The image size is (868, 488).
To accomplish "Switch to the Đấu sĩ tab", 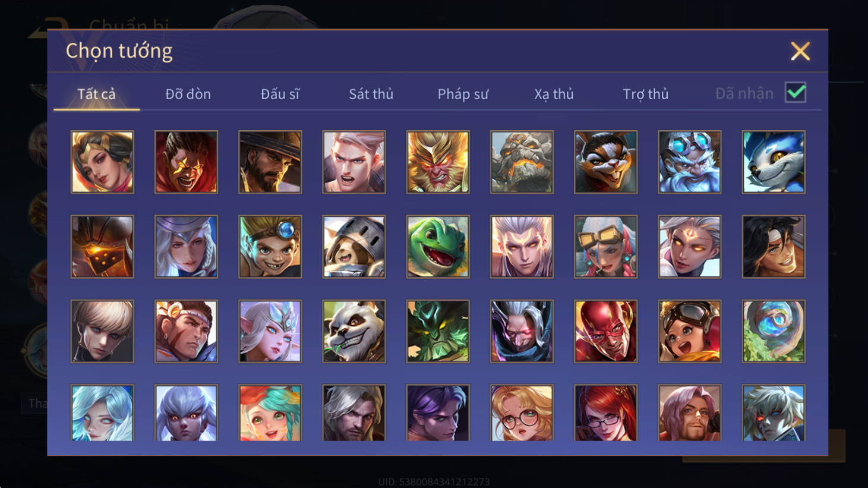I will click(x=280, y=94).
